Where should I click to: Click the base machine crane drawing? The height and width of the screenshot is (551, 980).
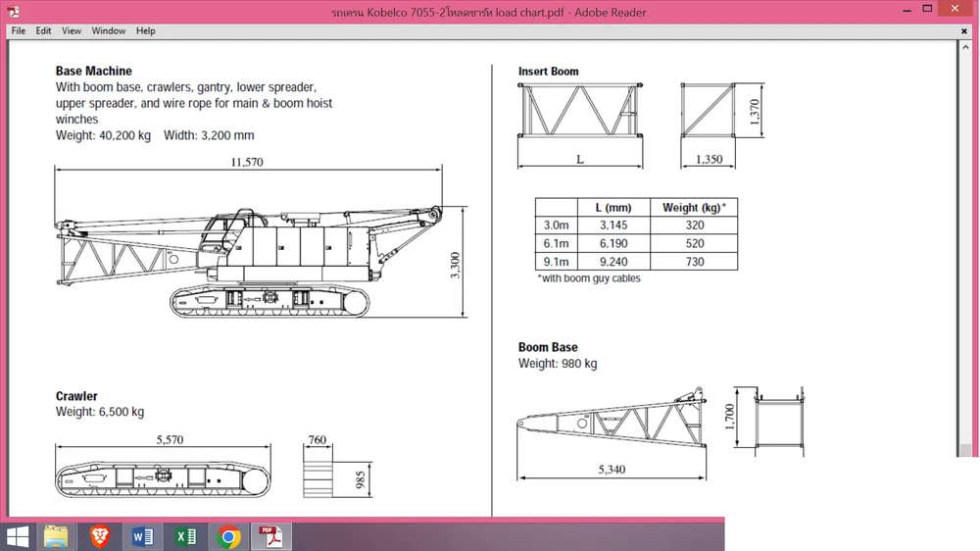(248, 262)
